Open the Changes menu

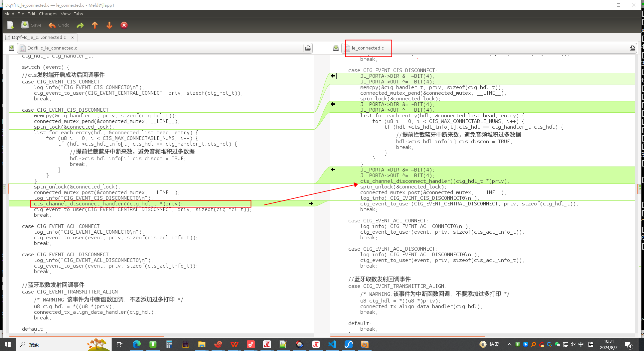click(x=48, y=14)
